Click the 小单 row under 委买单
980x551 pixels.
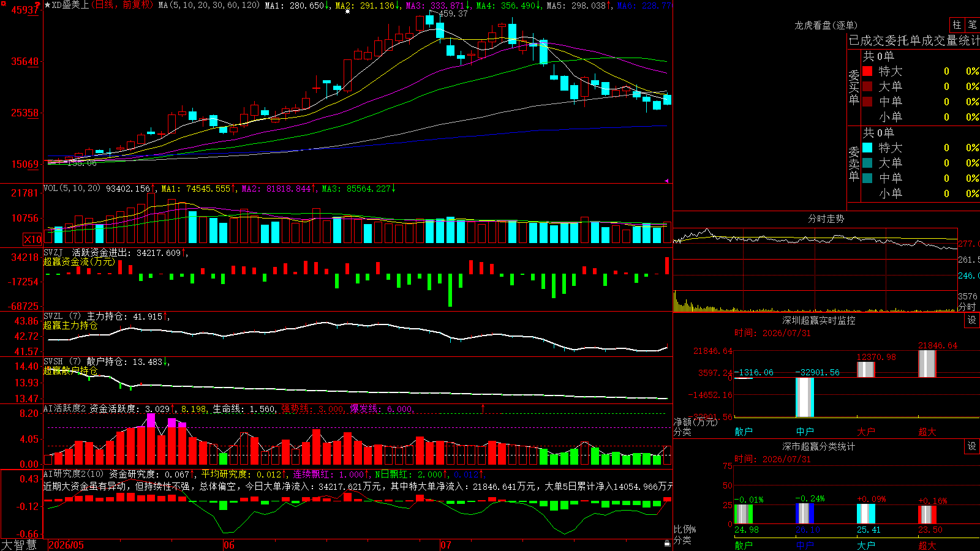tap(921, 117)
